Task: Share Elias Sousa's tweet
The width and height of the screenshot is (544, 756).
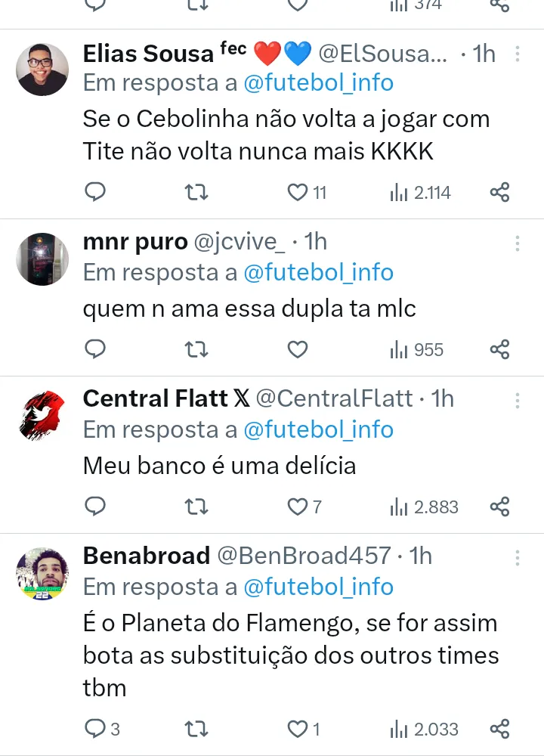Action: [499, 192]
